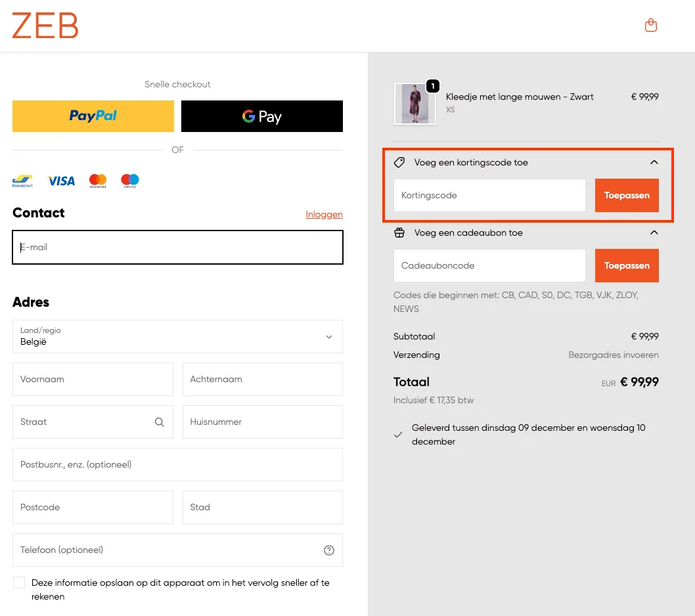Viewport: 695px width, 616px height.
Task: Click the discount tag icon
Action: click(399, 162)
